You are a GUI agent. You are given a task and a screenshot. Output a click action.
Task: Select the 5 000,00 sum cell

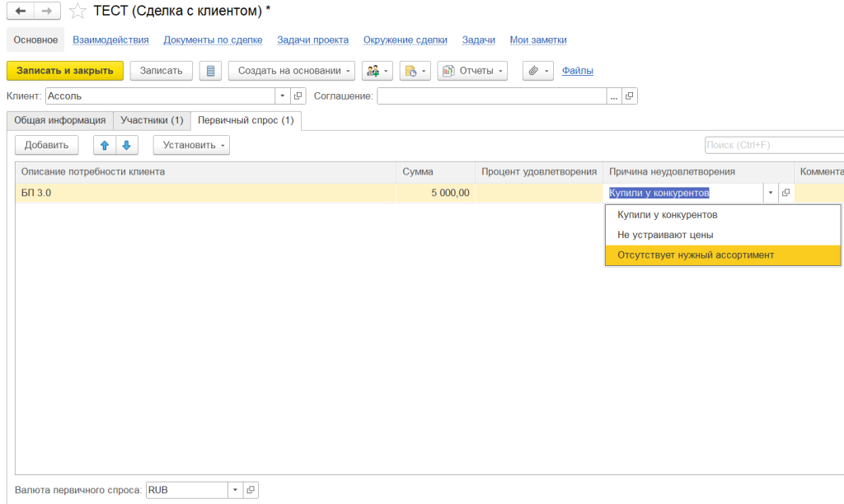click(x=435, y=193)
